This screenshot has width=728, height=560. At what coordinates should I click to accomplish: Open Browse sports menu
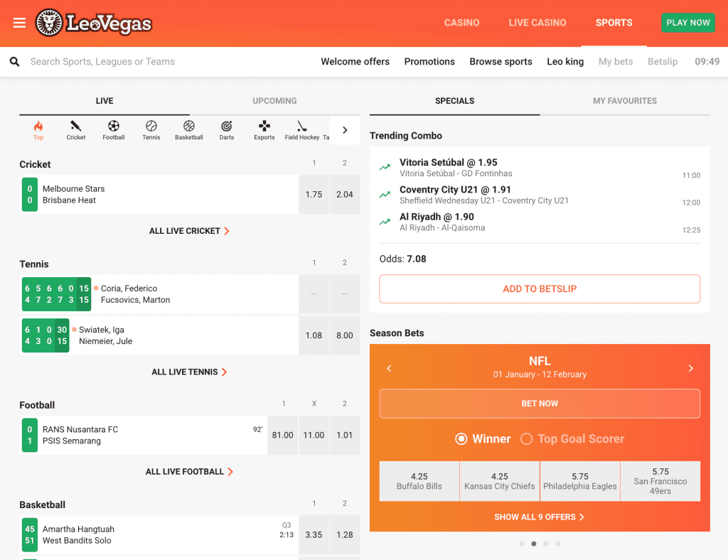click(x=500, y=62)
